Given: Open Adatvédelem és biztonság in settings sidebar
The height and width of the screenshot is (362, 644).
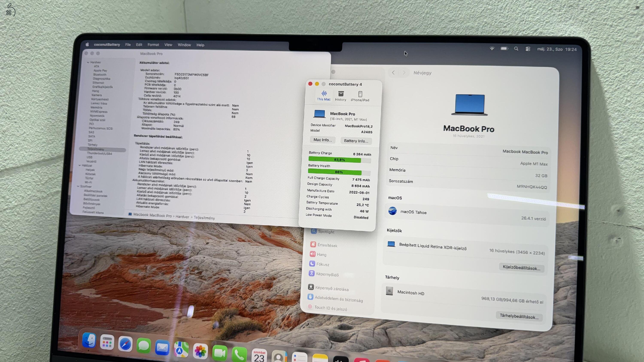Looking at the screenshot, I should tap(335, 298).
